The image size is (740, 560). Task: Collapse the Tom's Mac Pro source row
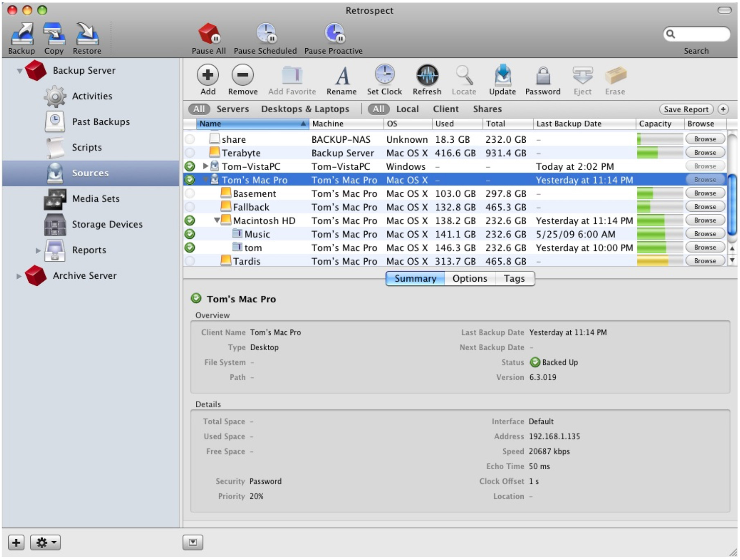pyautogui.click(x=206, y=180)
